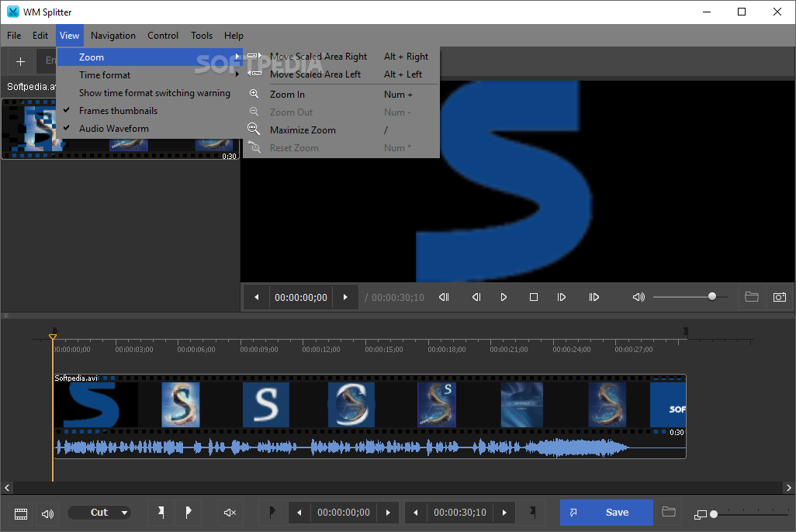Image resolution: width=796 pixels, height=532 pixels.
Task: Open the Time format submenu
Action: click(x=150, y=75)
